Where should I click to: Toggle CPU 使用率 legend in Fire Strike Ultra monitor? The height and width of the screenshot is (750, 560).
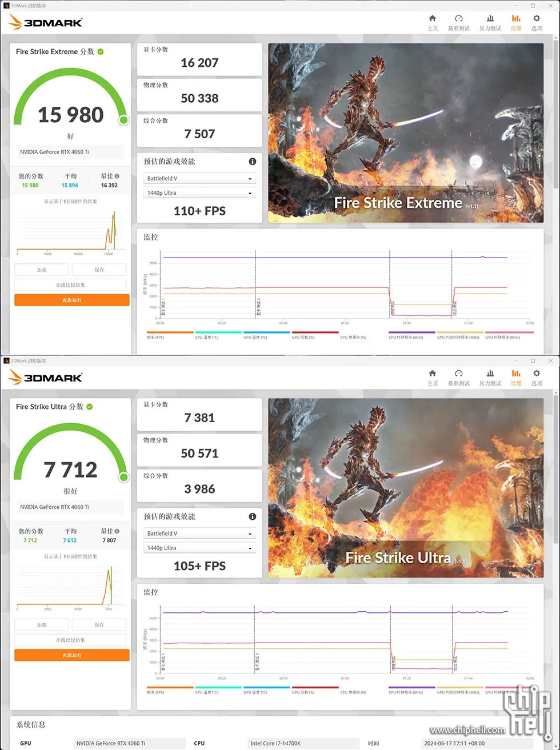363,691
